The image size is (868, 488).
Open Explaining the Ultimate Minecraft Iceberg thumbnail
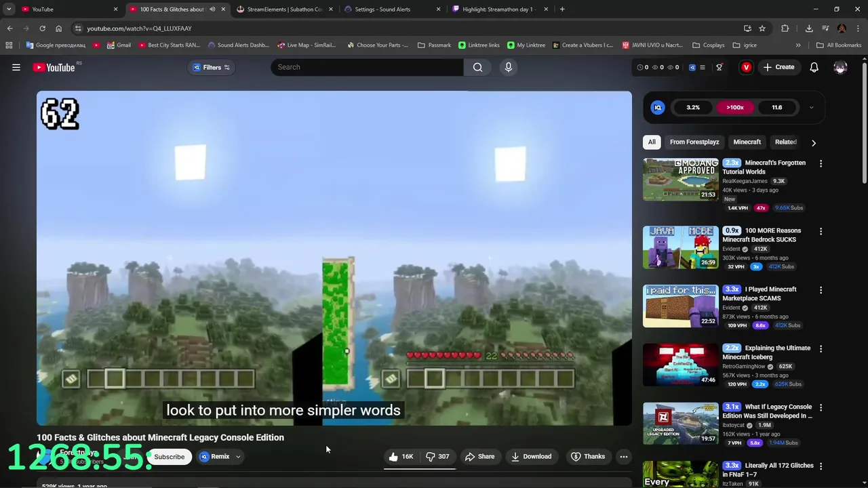[x=680, y=365]
